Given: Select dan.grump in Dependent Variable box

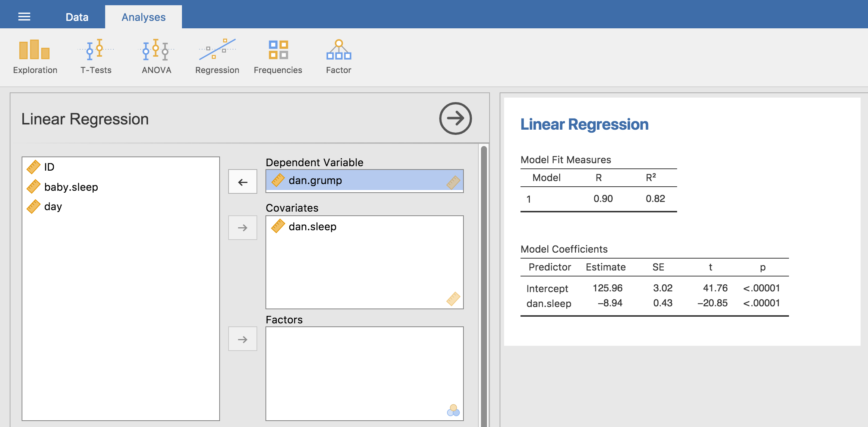Looking at the screenshot, I should tap(365, 180).
